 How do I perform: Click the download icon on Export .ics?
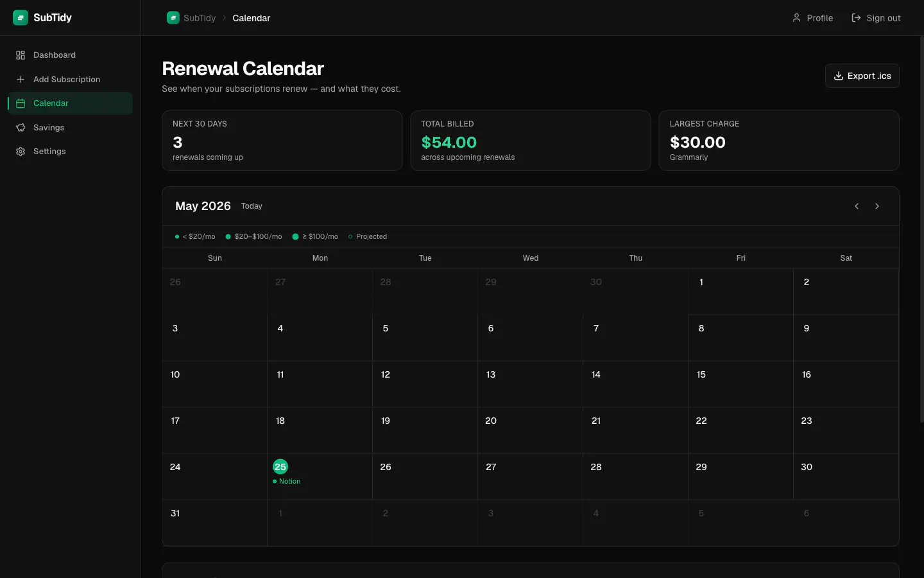point(838,76)
